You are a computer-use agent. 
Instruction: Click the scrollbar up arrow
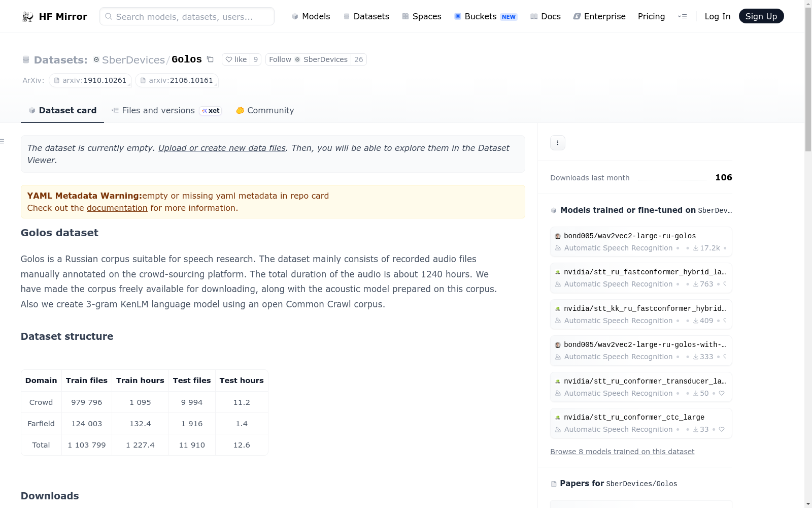808,4
